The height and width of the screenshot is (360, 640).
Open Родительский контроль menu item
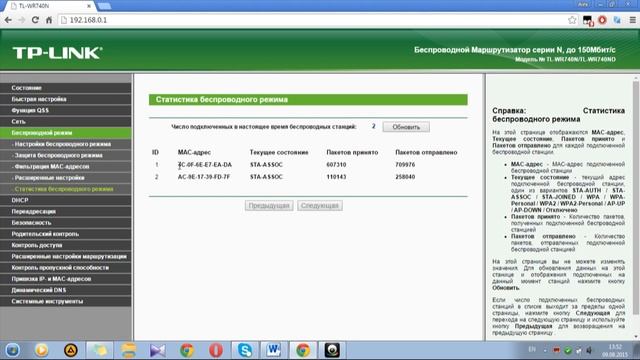pyautogui.click(x=66, y=234)
